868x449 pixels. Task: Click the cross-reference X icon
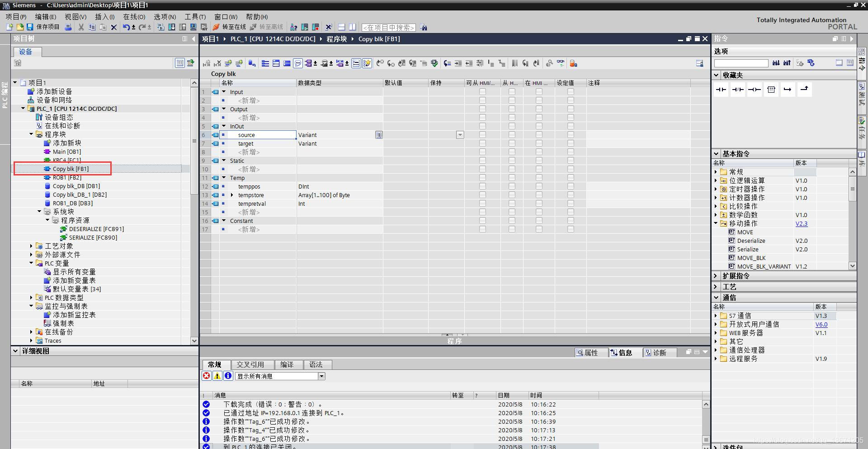coord(329,27)
